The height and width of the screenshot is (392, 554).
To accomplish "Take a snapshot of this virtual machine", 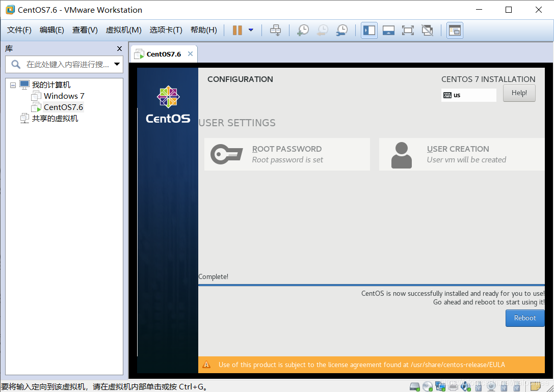I will pyautogui.click(x=303, y=30).
